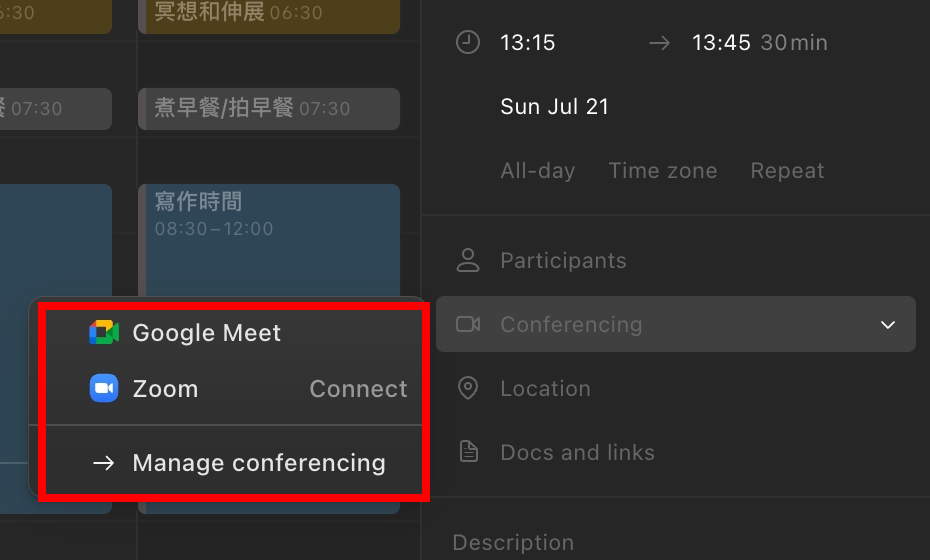Click the Participants person icon

tap(467, 261)
